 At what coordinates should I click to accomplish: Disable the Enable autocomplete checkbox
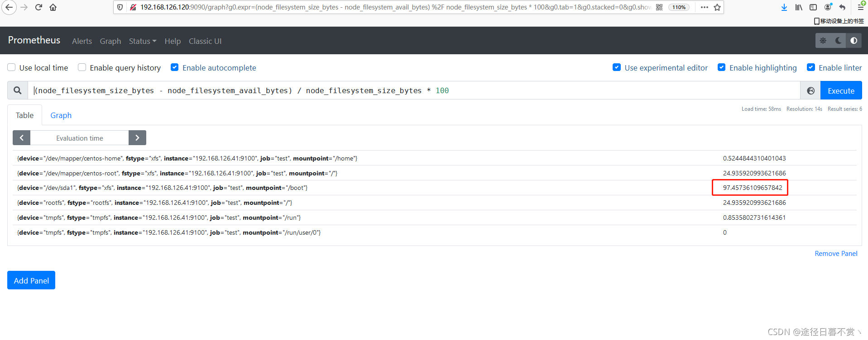click(x=174, y=67)
